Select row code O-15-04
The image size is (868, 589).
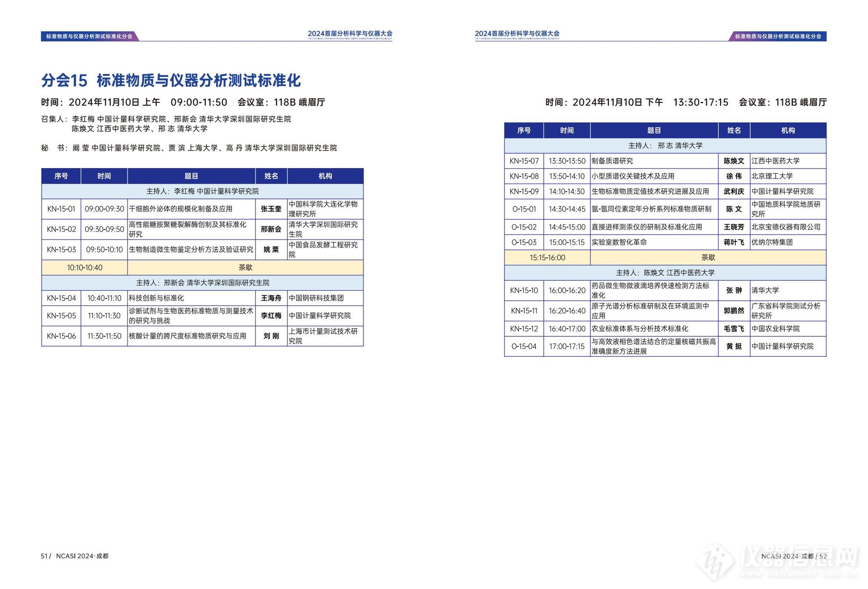point(524,346)
